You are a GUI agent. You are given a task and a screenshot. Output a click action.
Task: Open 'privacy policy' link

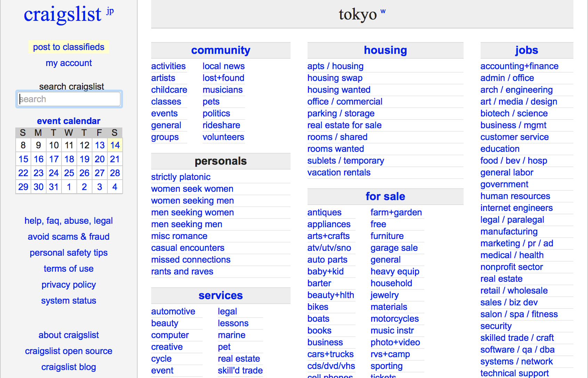pos(69,285)
